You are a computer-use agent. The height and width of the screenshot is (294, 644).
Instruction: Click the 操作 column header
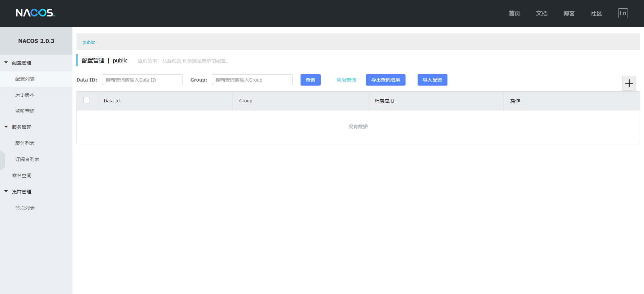[x=572, y=101]
